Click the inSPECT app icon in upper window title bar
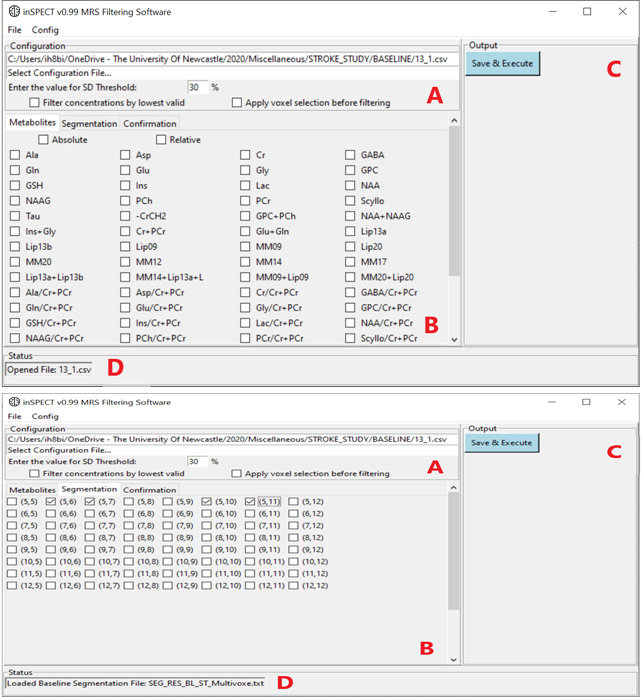The width and height of the screenshot is (641, 697). tap(14, 12)
